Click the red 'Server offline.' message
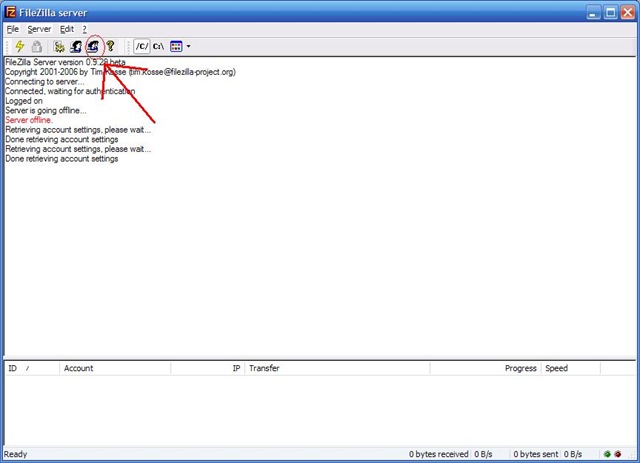This screenshot has height=463, width=640. (x=29, y=120)
